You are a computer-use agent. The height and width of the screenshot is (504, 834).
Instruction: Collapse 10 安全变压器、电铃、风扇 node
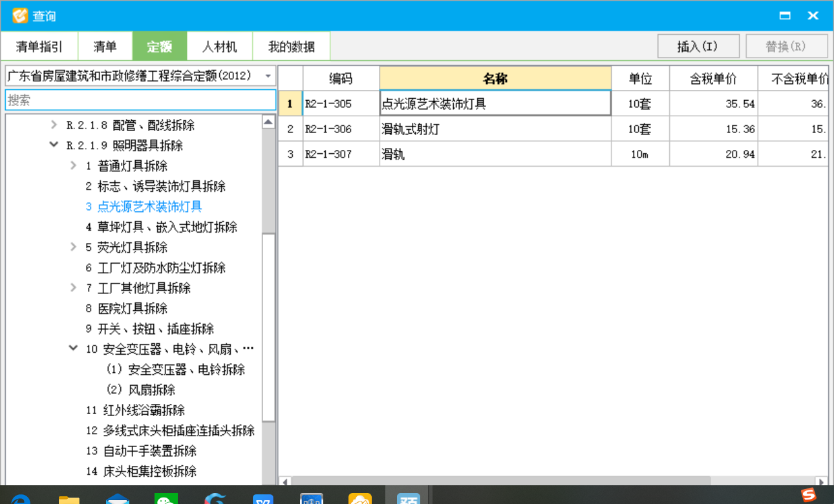pos(74,349)
